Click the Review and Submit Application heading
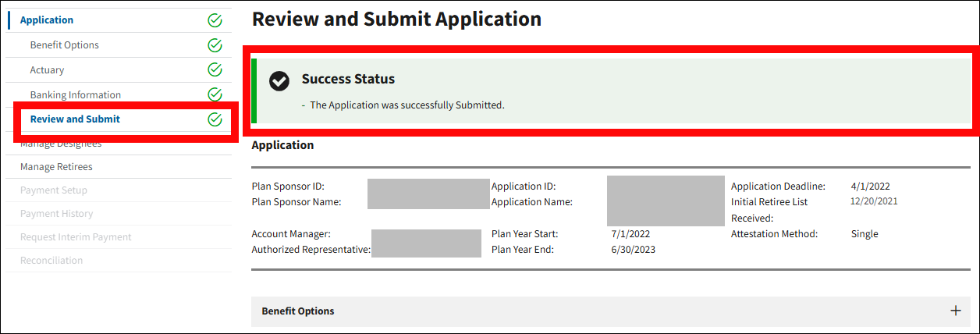 pos(396,20)
